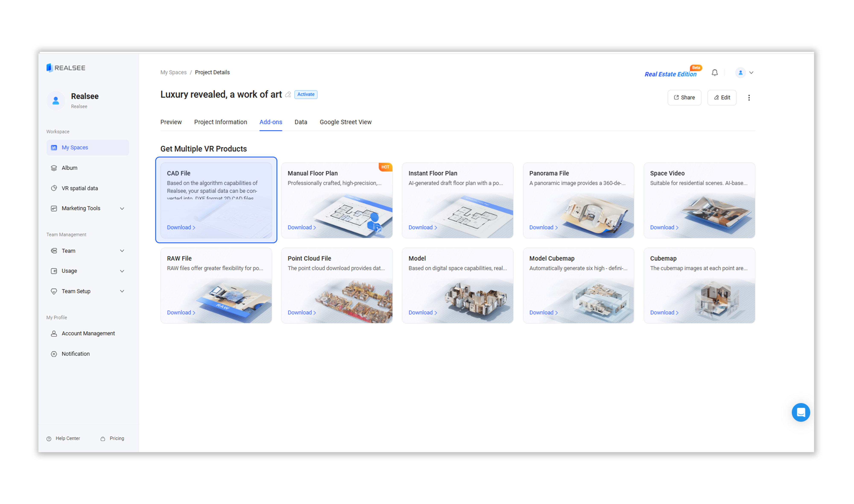This screenshot has width=854, height=504.
Task: Click the notification bell icon
Action: pos(714,73)
